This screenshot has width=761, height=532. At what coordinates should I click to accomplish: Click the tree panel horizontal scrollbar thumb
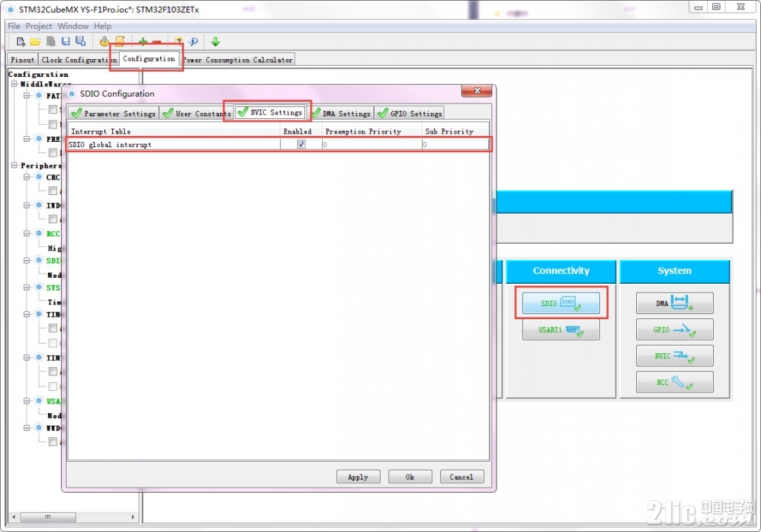(47, 517)
